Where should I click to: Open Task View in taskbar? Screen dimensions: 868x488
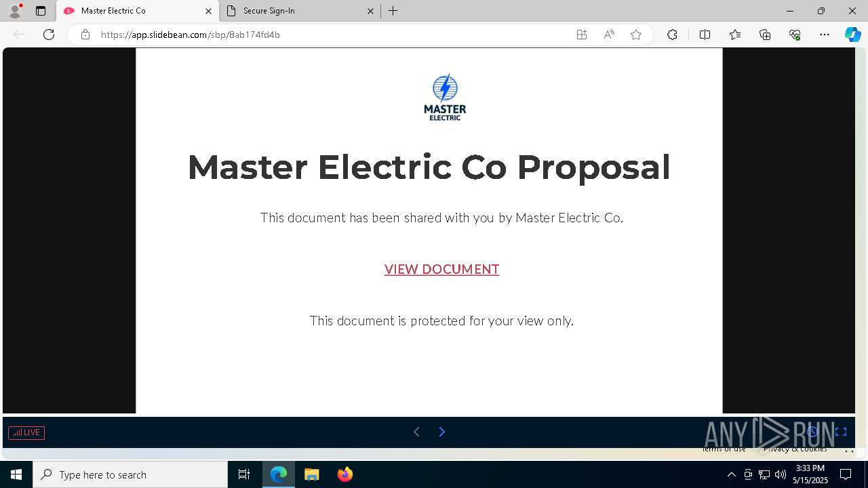click(244, 474)
